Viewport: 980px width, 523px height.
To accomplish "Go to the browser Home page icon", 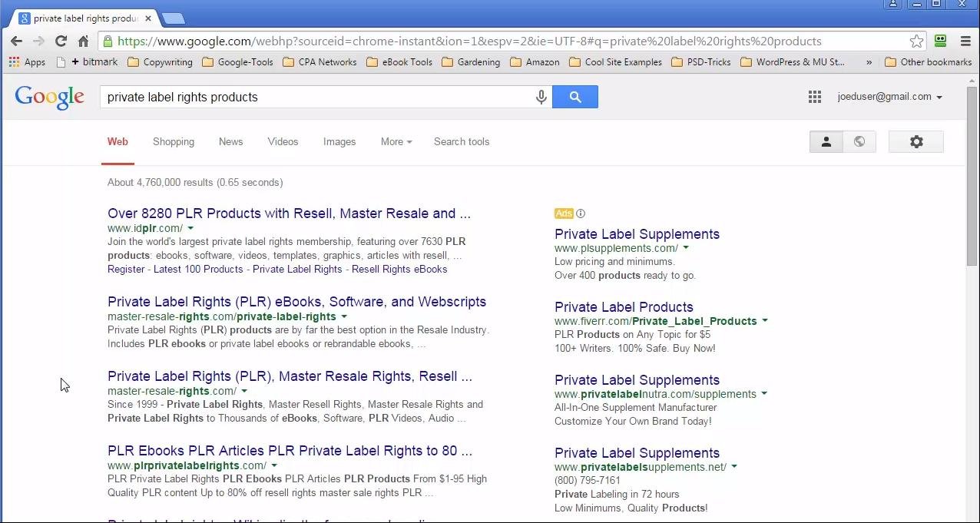I will pos(83,41).
